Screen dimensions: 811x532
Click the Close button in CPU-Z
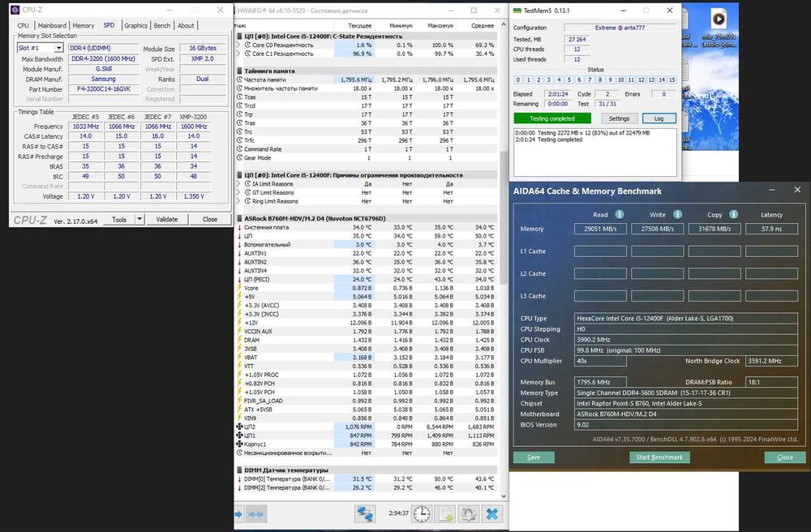click(210, 219)
